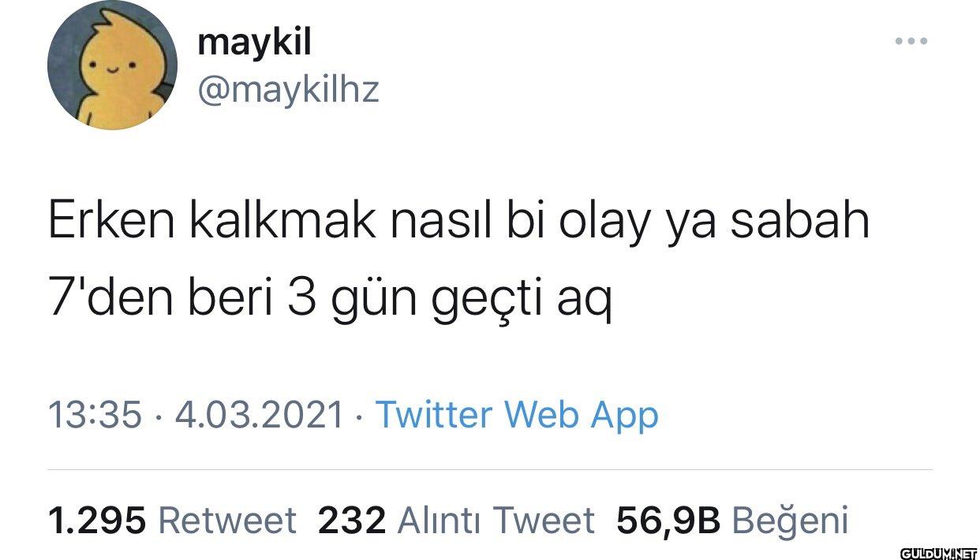Open the maykil display name profile

pos(254,42)
